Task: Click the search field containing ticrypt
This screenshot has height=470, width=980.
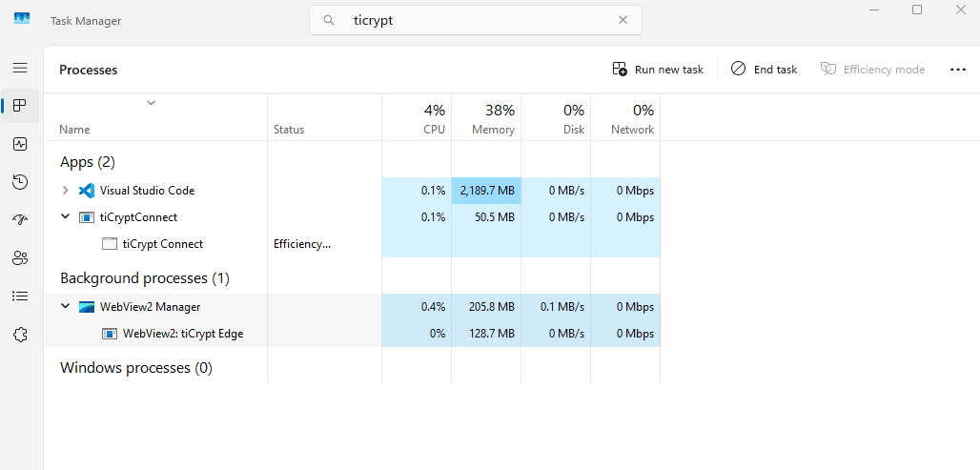Action: (x=477, y=20)
